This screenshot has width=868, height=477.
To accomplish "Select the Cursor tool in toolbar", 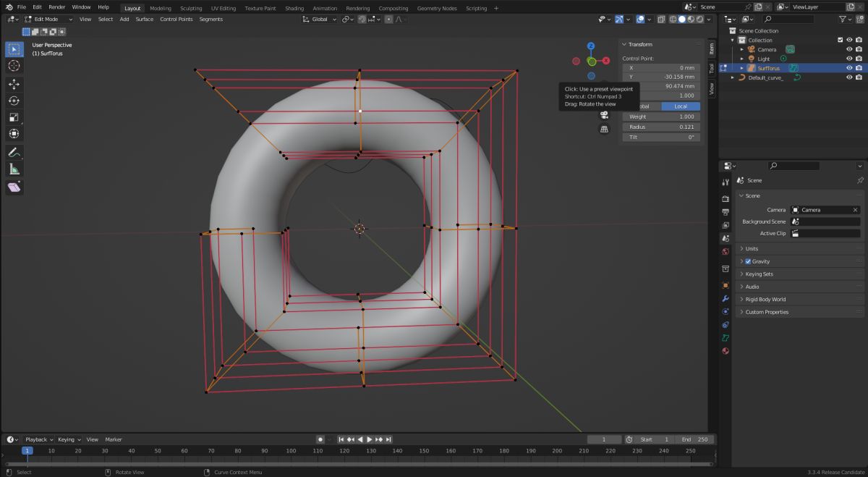I will [14, 66].
